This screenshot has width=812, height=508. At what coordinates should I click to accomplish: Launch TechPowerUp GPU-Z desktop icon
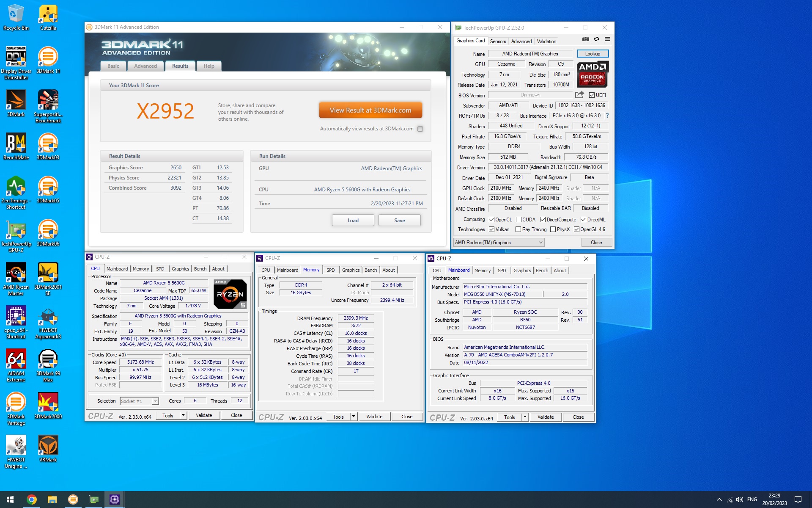[16, 236]
